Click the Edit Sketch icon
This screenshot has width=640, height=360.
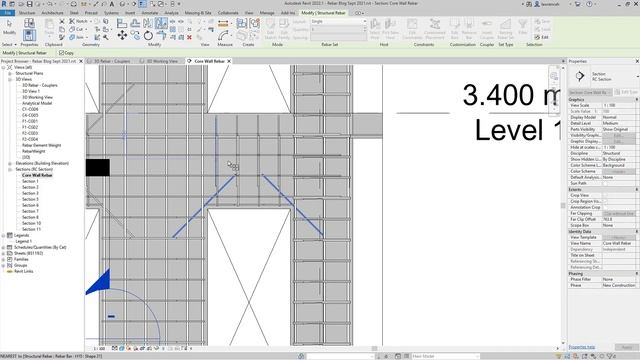coord(270,29)
